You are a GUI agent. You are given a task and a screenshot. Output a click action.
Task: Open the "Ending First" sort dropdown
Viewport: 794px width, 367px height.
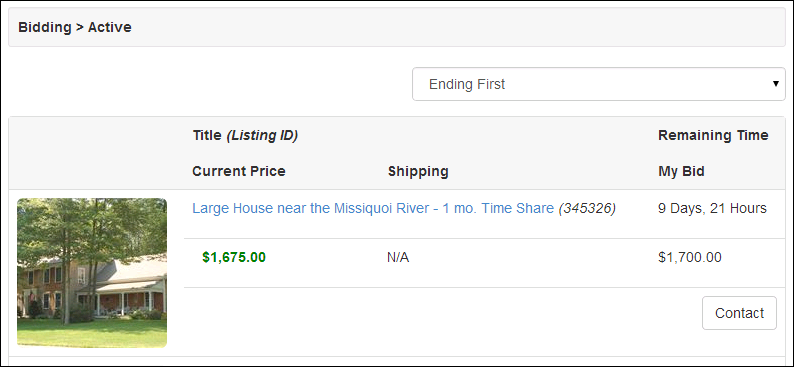pyautogui.click(x=599, y=84)
